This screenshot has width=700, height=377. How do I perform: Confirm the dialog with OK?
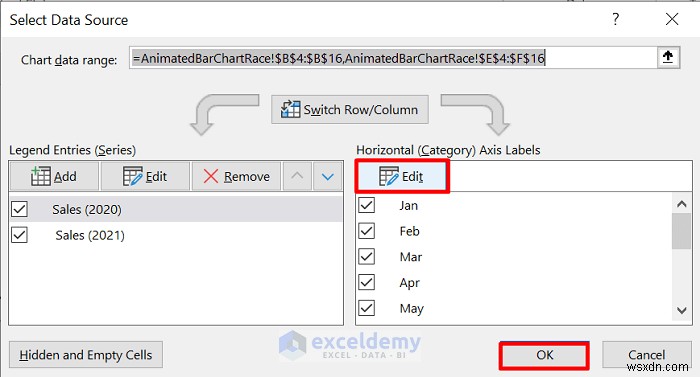coord(545,355)
